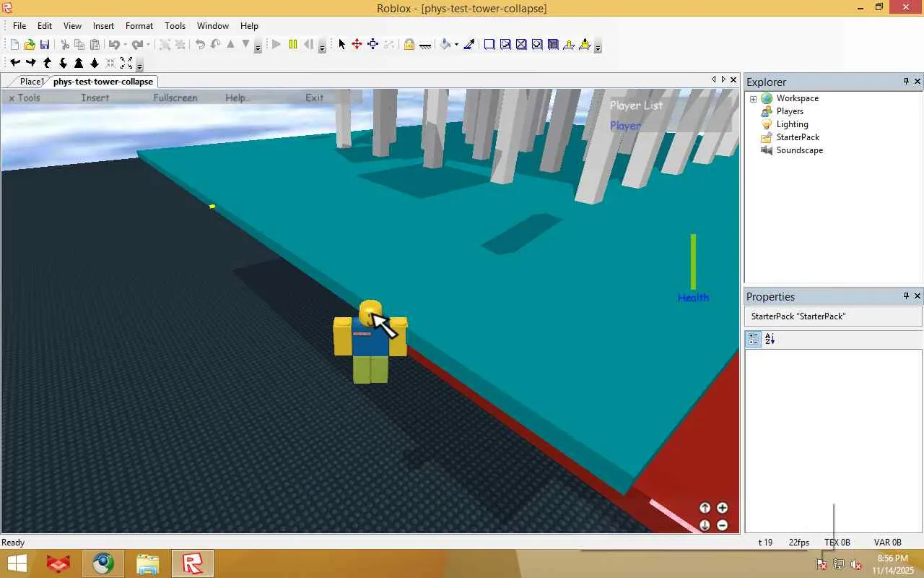The width and height of the screenshot is (924, 578).
Task: Open the Windows Start button
Action: [17, 564]
